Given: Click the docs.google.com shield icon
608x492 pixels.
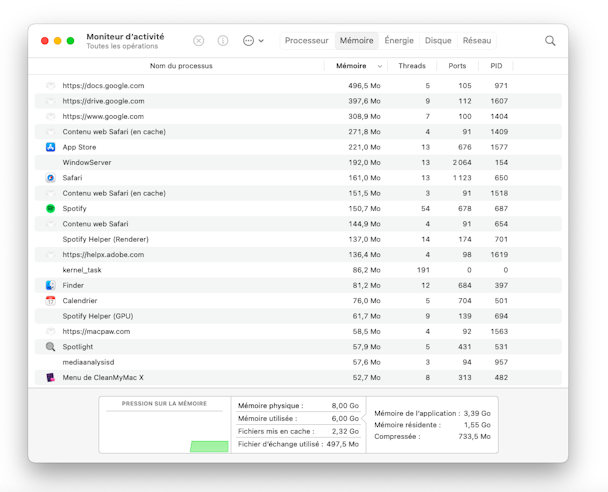Looking at the screenshot, I should click(x=50, y=86).
